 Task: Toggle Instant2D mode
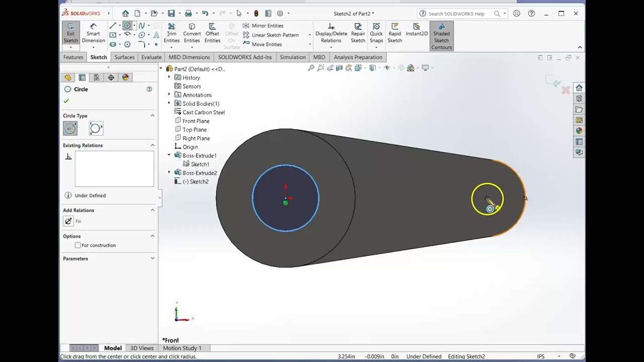tap(417, 30)
